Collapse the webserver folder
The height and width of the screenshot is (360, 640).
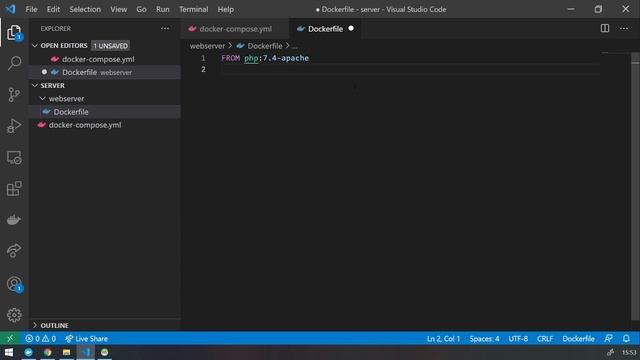pyautogui.click(x=42, y=98)
